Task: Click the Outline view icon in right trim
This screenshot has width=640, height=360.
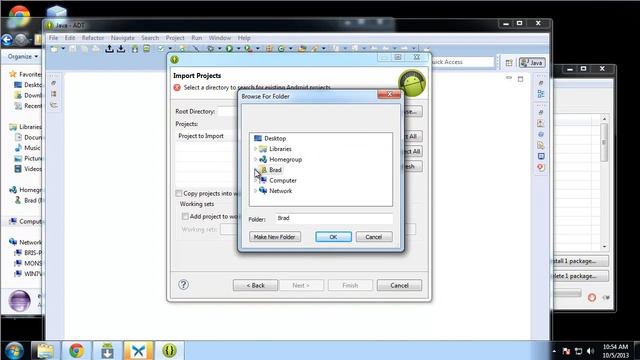Action: [x=541, y=94]
